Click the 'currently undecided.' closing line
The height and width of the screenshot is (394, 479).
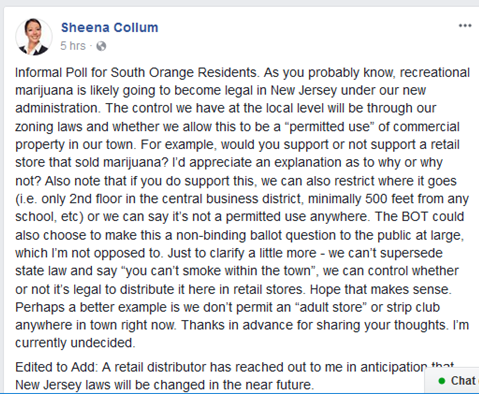click(x=75, y=343)
